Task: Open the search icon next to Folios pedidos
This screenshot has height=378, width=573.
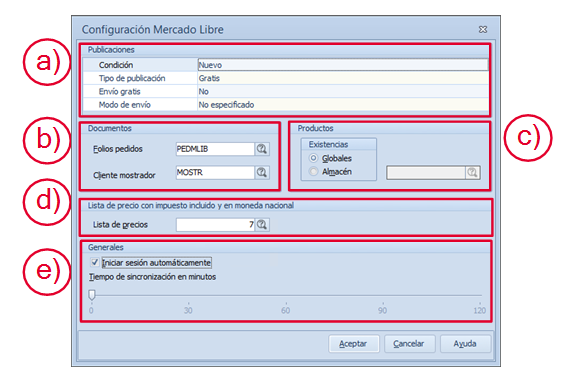Action: pos(262,149)
